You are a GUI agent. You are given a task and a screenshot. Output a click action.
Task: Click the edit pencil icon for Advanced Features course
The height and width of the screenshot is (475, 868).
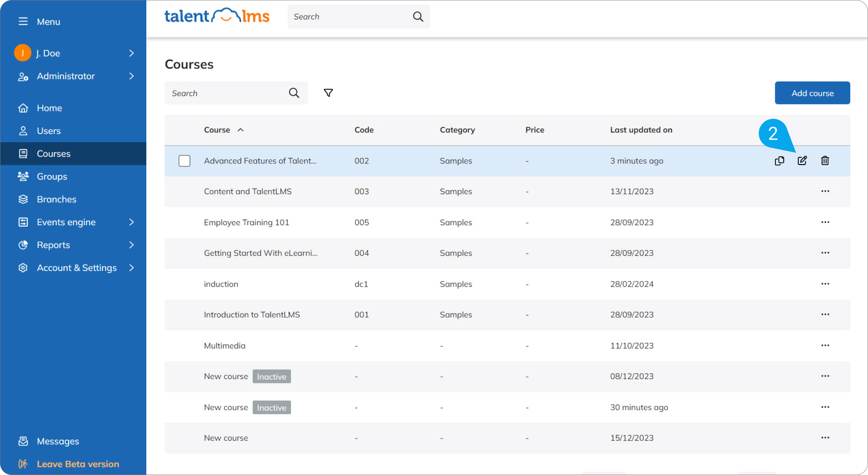tap(802, 161)
